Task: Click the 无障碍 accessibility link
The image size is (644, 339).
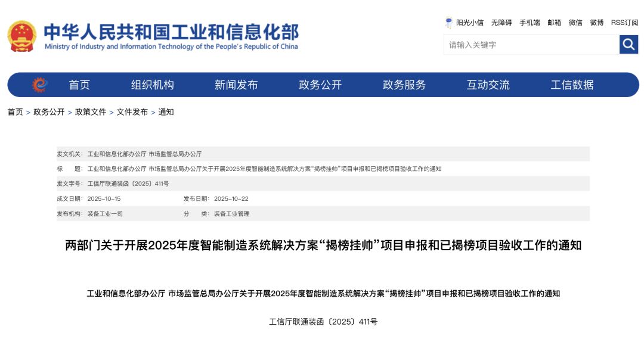Action: tap(501, 23)
